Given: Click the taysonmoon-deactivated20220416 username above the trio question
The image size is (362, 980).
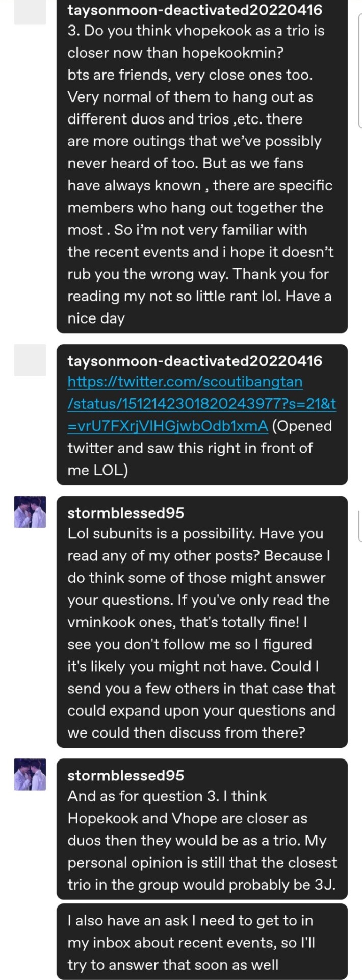Looking at the screenshot, I should 195,9.
